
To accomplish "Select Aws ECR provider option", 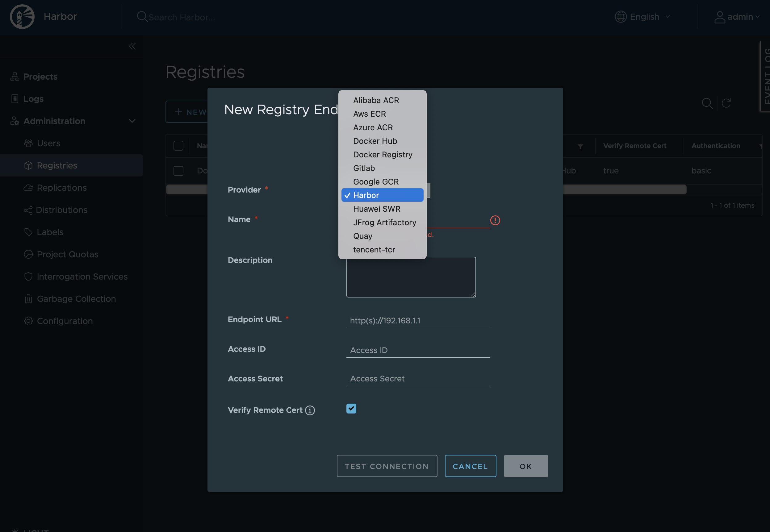I will (x=382, y=114).
